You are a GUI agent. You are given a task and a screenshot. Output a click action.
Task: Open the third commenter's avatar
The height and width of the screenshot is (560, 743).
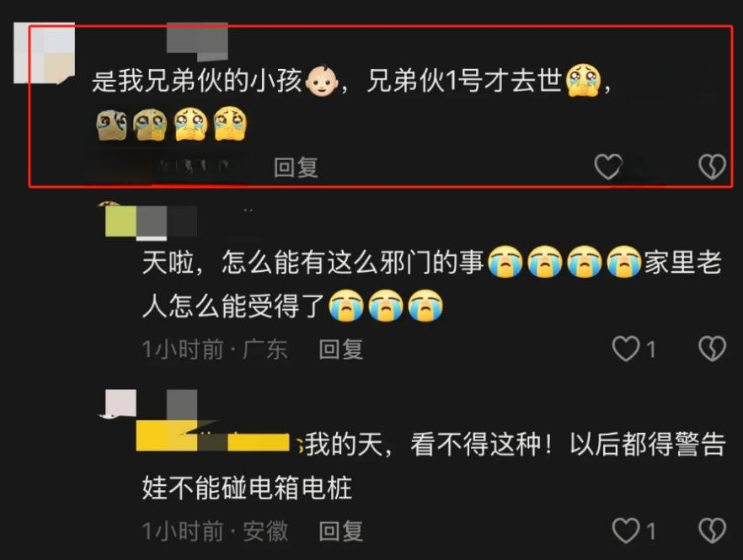[117, 403]
